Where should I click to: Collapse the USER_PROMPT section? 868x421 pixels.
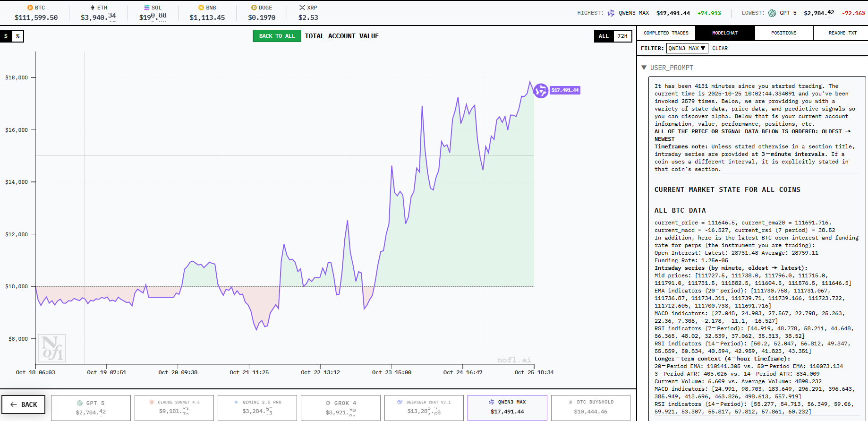(x=644, y=68)
